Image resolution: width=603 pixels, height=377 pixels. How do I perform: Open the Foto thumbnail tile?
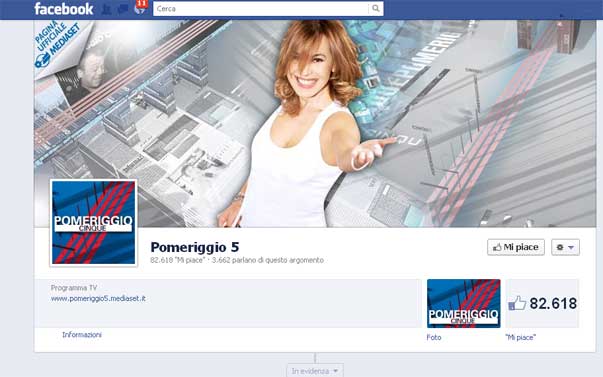point(463,304)
